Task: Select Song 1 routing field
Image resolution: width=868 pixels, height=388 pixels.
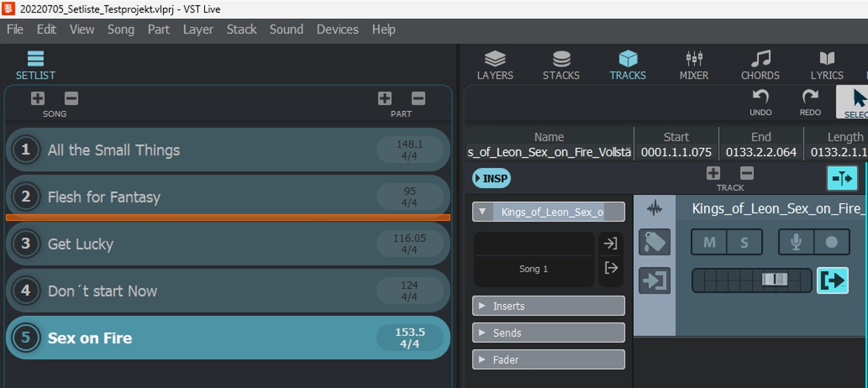Action: coord(534,269)
